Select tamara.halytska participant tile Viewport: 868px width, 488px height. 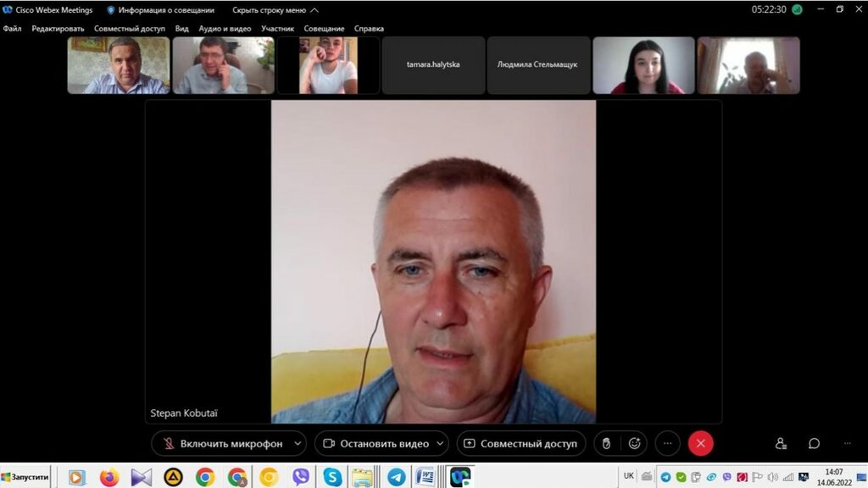(x=433, y=64)
